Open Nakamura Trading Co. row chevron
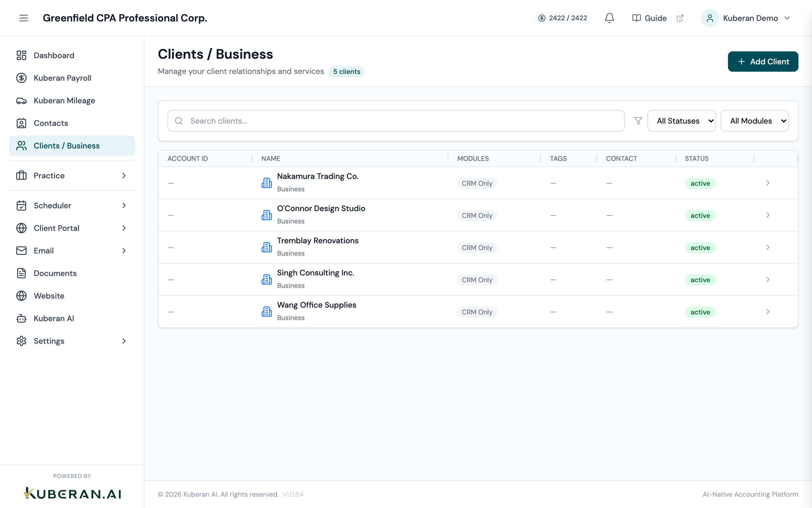Viewport: 812px width, 508px height. coord(768,183)
